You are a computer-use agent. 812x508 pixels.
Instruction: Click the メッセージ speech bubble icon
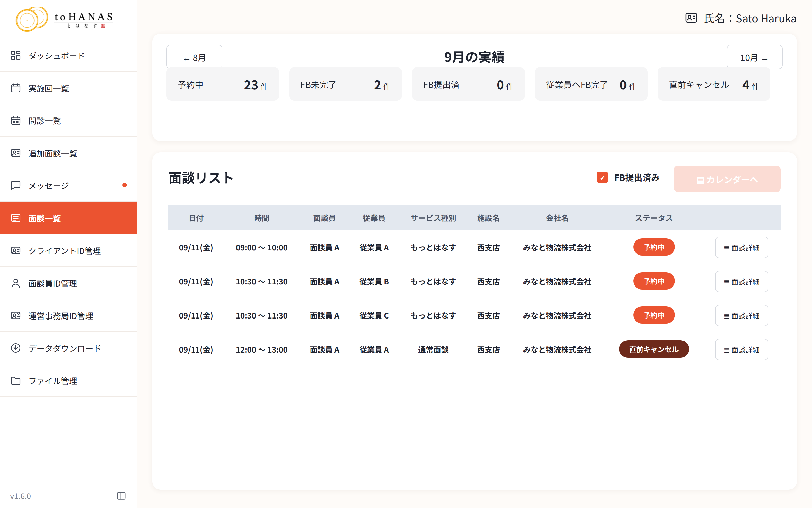[15, 185]
